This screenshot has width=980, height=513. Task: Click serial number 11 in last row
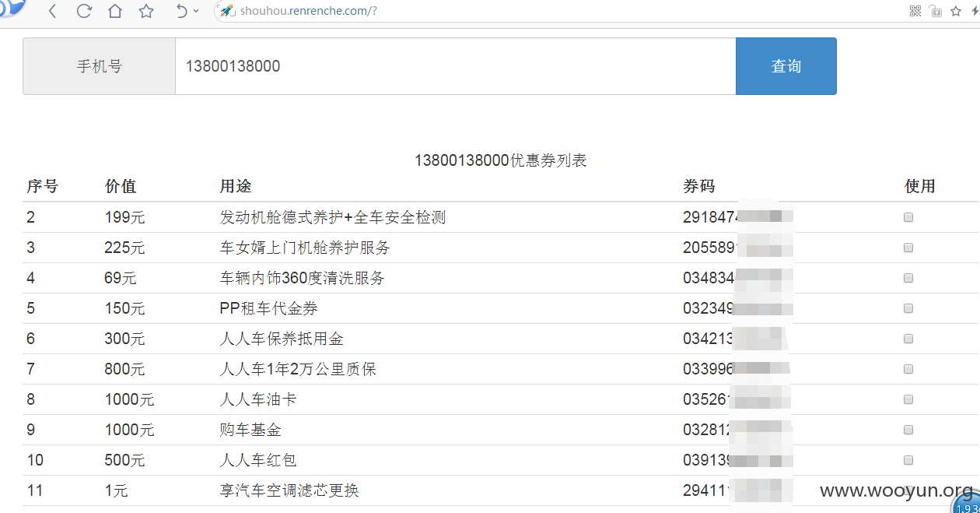[35, 490]
